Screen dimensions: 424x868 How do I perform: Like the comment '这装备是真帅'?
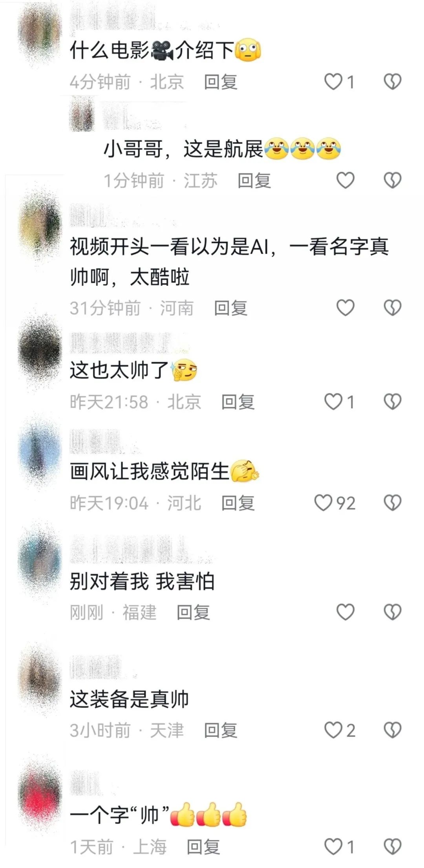[x=334, y=730]
